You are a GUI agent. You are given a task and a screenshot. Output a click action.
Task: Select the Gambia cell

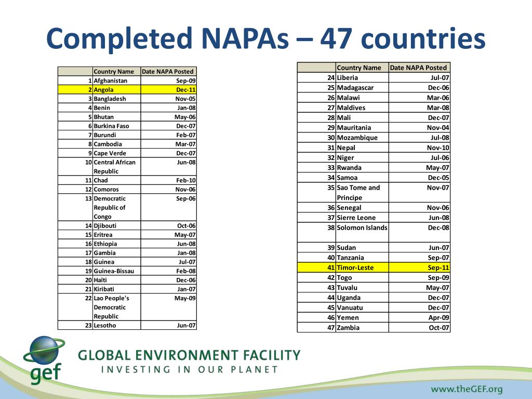[116, 253]
